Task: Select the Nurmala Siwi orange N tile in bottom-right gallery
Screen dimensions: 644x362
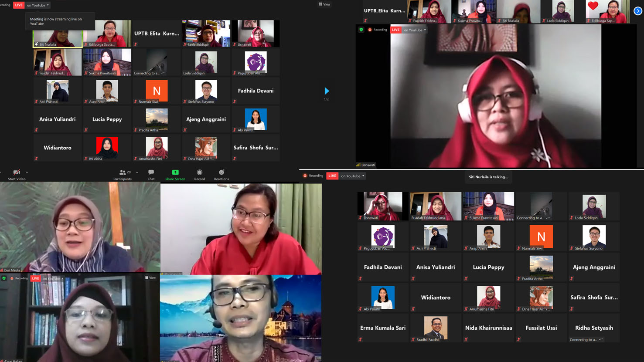Action: click(x=541, y=237)
